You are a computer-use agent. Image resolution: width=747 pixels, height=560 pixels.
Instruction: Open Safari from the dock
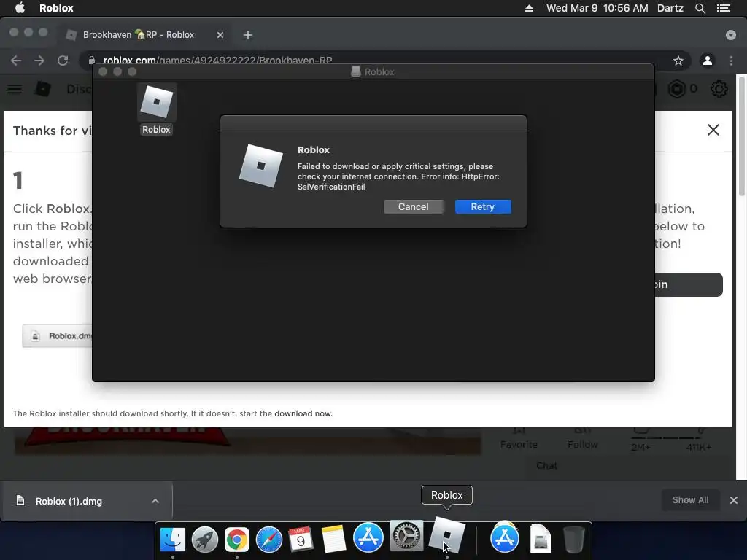[x=269, y=539]
